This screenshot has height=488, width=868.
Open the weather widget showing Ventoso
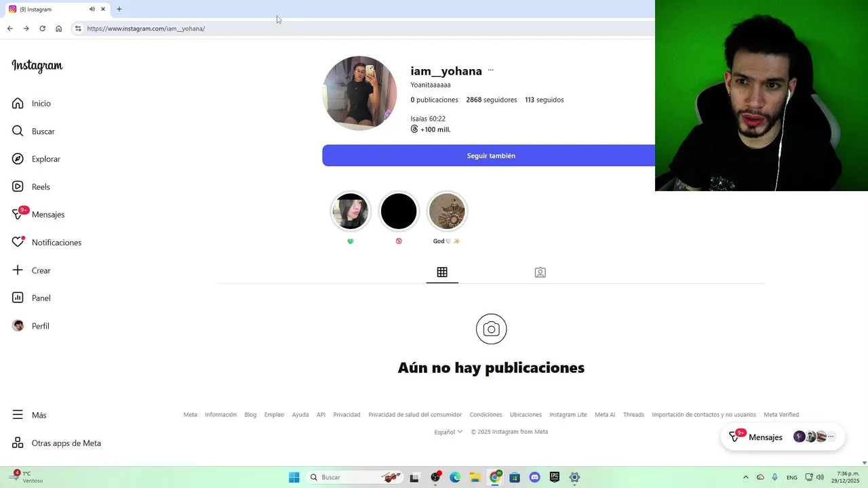[27, 477]
